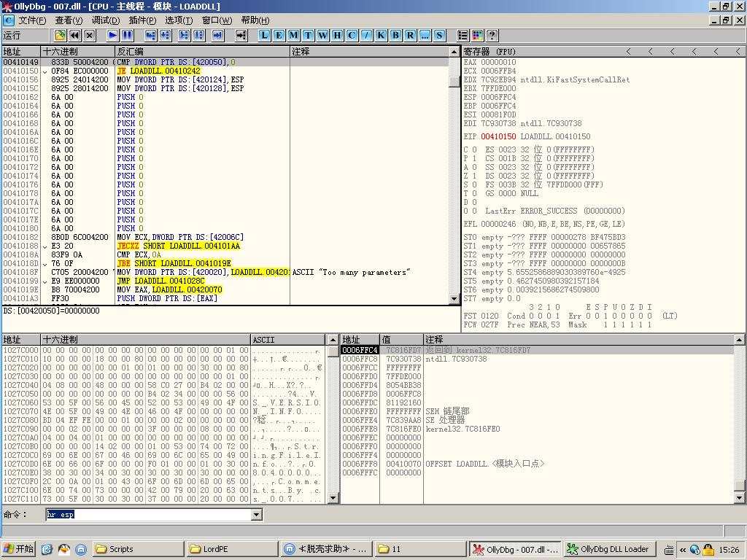Click the stack pane scroll-up arrow
The image size is (747, 560).
[739, 340]
